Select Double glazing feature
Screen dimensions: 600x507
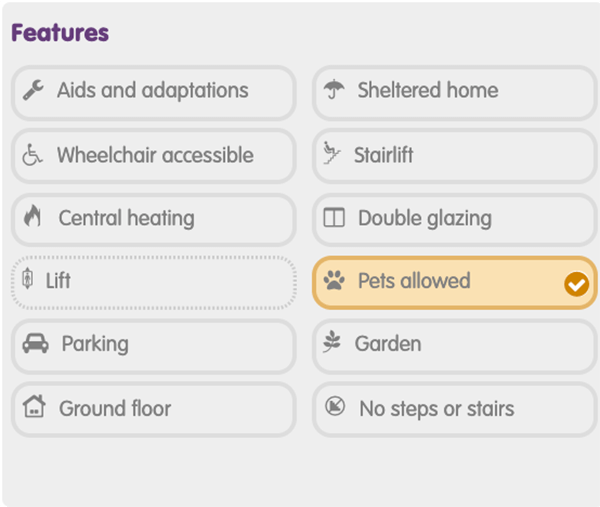pyautogui.click(x=455, y=220)
